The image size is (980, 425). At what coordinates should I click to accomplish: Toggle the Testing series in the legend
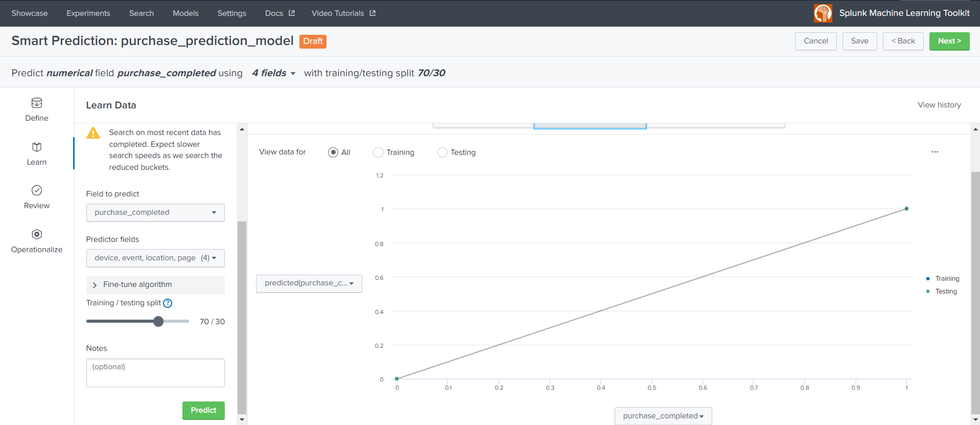click(x=942, y=292)
